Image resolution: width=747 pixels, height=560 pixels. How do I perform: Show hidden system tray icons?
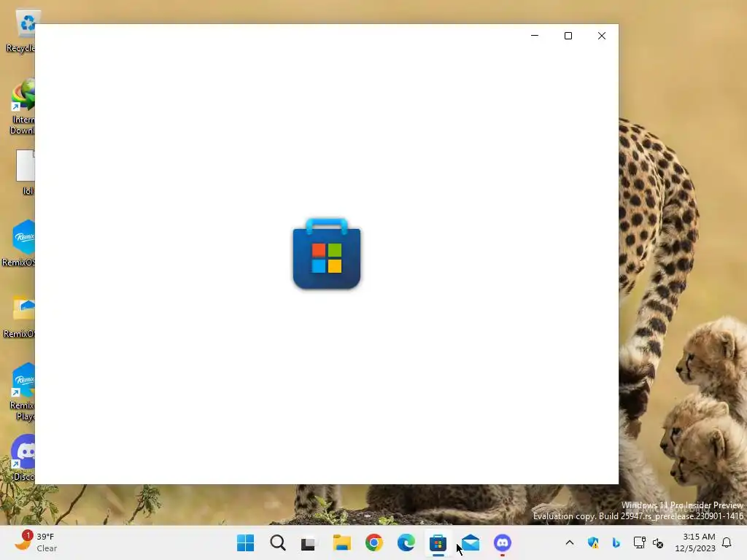pos(569,542)
